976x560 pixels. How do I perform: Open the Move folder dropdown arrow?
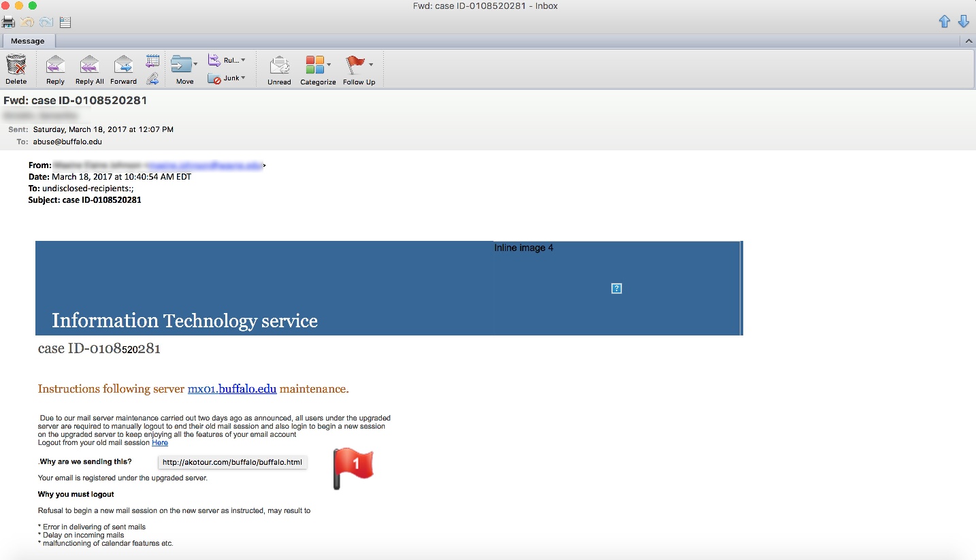coord(196,64)
